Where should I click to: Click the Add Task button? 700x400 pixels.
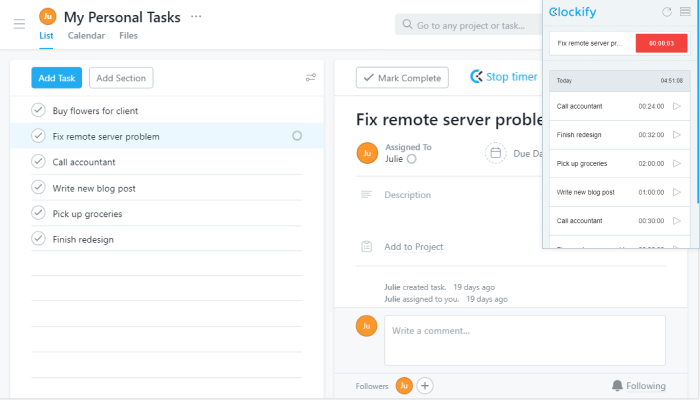(x=57, y=78)
